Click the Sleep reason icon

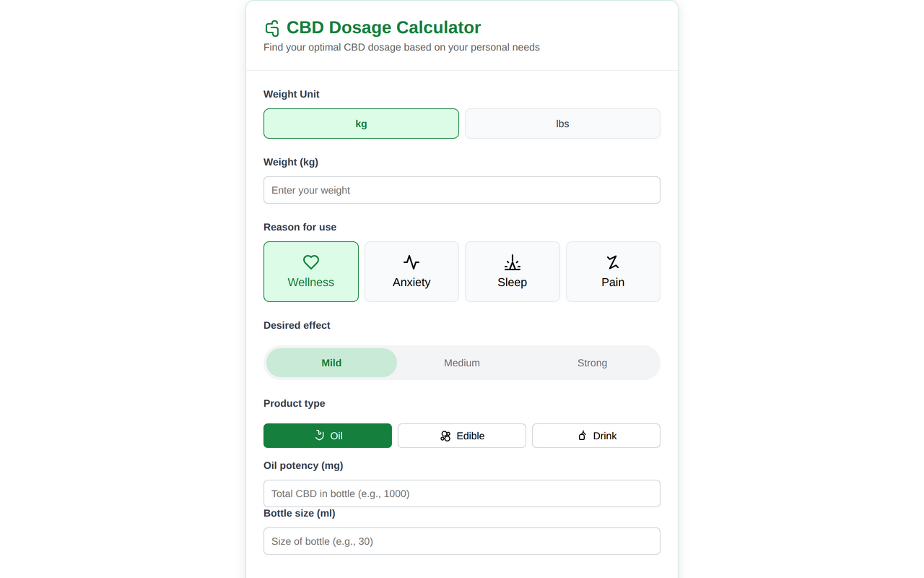[513, 262]
